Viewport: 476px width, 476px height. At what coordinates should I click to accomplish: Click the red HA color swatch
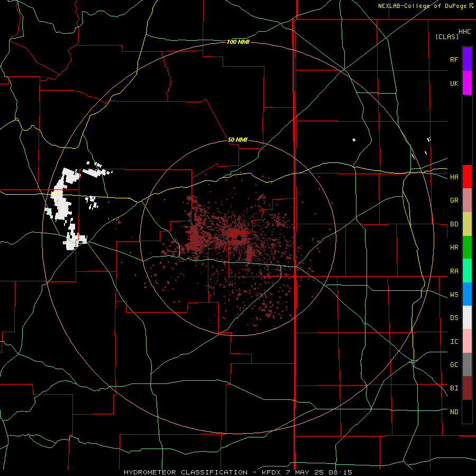click(x=467, y=177)
